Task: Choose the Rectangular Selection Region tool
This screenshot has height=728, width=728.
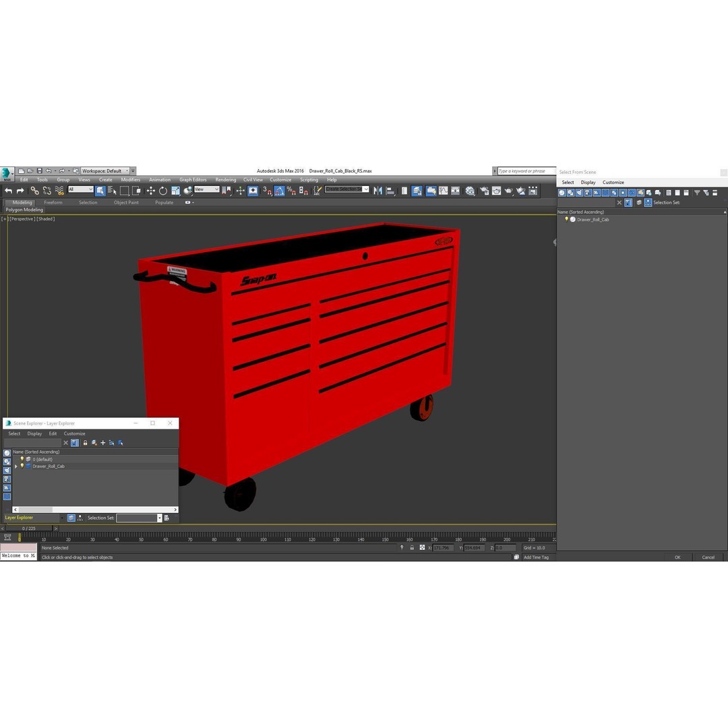Action: point(125,190)
